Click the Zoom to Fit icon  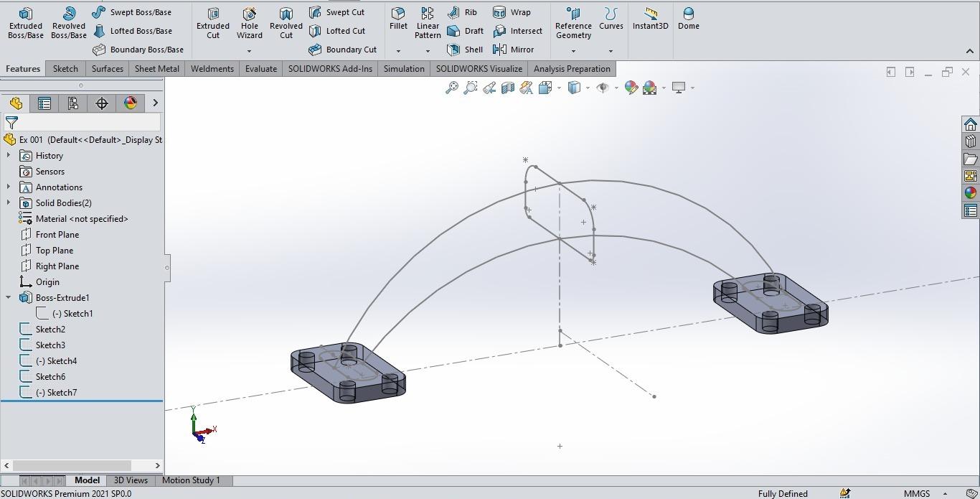click(x=452, y=88)
